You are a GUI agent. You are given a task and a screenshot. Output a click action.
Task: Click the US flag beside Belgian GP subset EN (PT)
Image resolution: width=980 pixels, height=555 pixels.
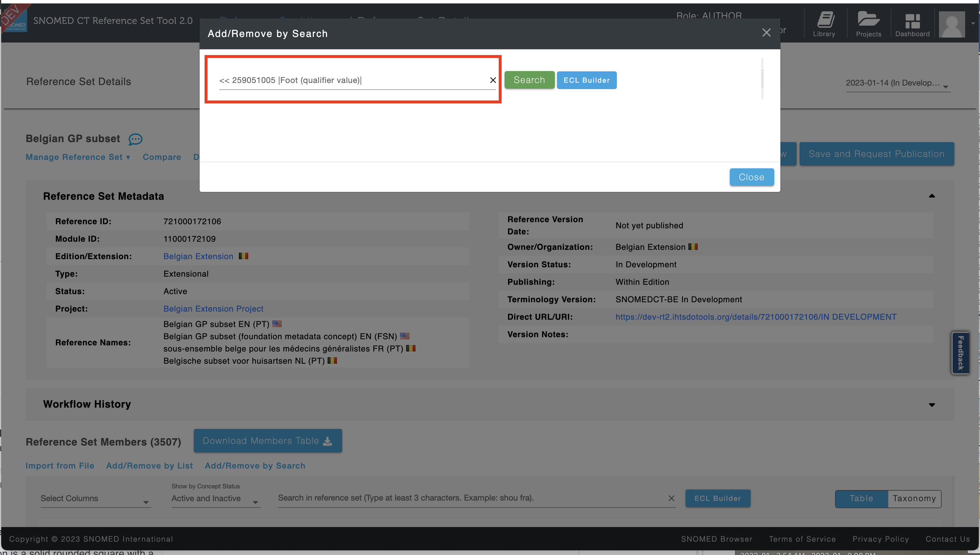(277, 324)
